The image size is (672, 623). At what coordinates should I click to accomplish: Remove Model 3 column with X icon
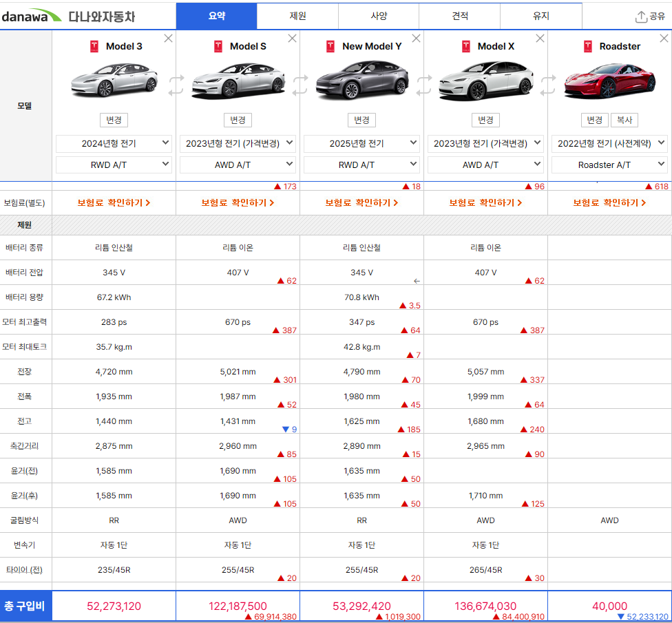[x=169, y=39]
